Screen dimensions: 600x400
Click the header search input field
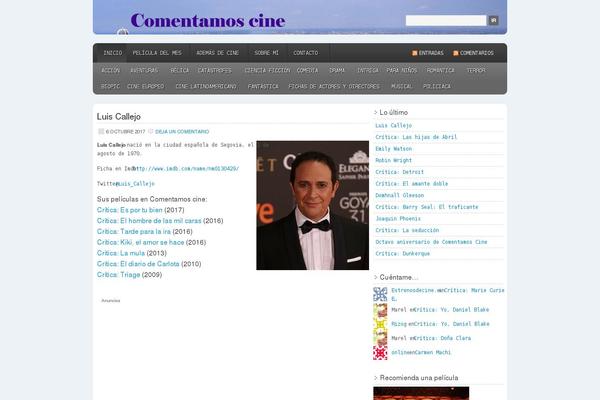(x=446, y=20)
